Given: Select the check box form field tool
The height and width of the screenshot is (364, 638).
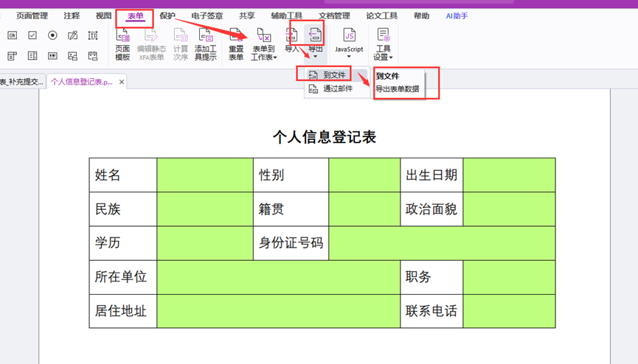Looking at the screenshot, I should (32, 35).
